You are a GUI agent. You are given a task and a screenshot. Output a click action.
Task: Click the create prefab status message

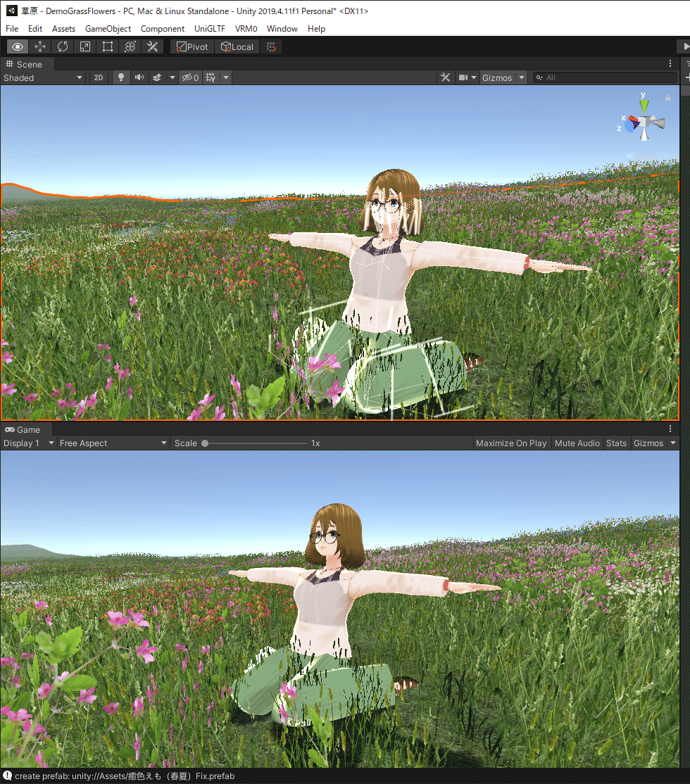pyautogui.click(x=125, y=776)
